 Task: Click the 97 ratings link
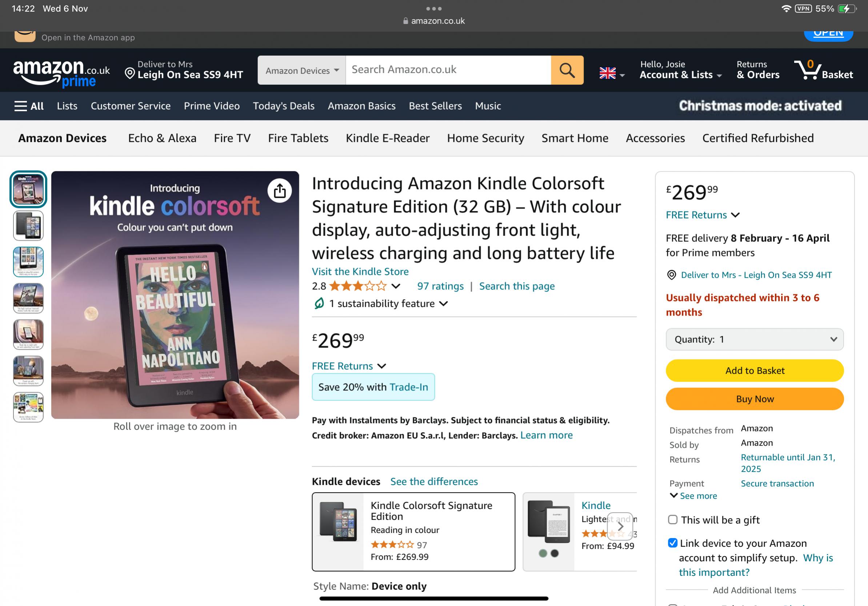pyautogui.click(x=440, y=286)
